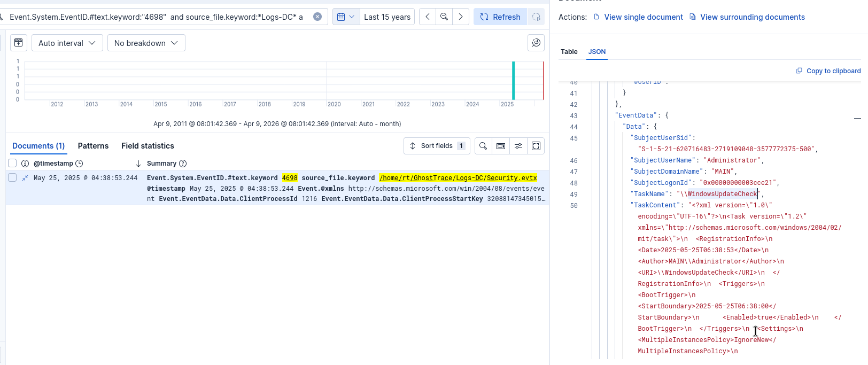This screenshot has height=365, width=868.
Task: Switch to the Table tab in flyout
Action: [x=569, y=52]
